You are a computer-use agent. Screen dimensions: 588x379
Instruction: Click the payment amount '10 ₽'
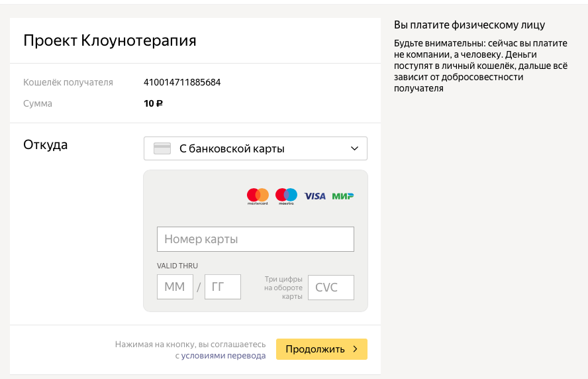153,103
